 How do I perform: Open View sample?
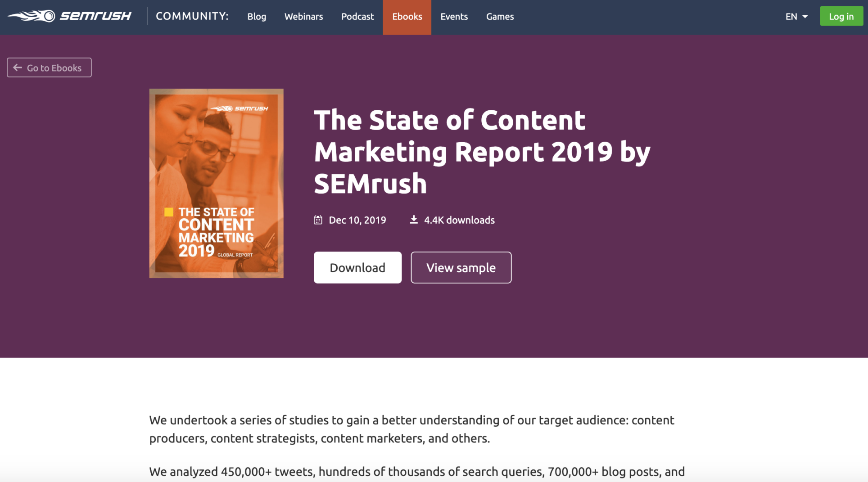pyautogui.click(x=461, y=267)
